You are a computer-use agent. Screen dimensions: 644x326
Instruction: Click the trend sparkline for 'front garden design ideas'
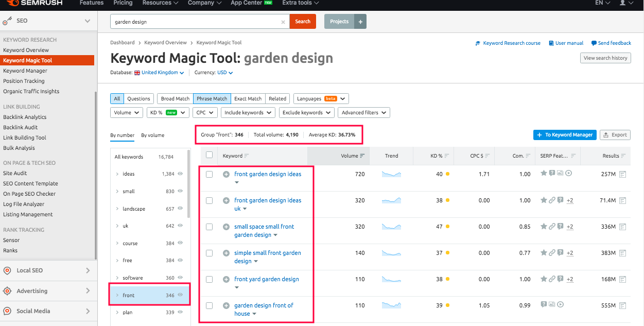(x=391, y=174)
